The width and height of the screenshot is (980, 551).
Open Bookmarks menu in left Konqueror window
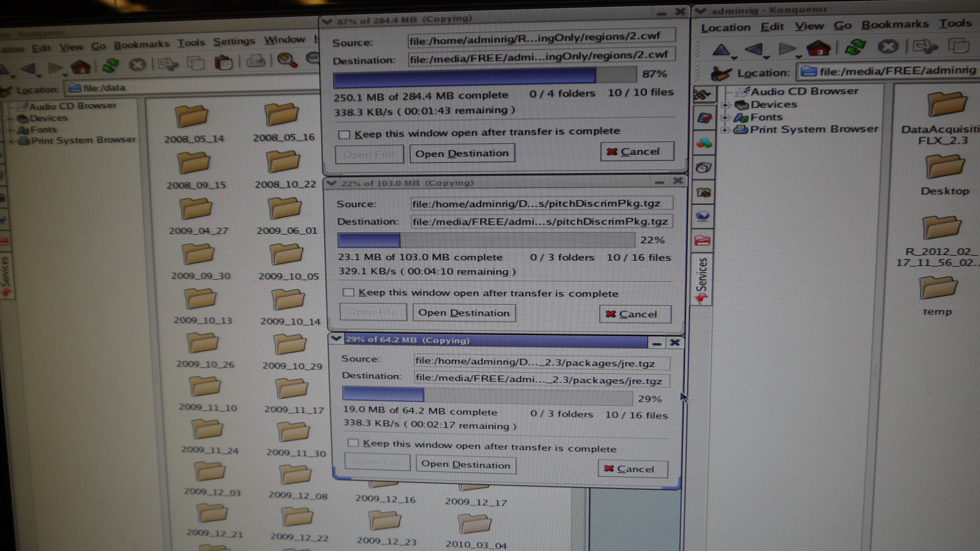(x=141, y=45)
